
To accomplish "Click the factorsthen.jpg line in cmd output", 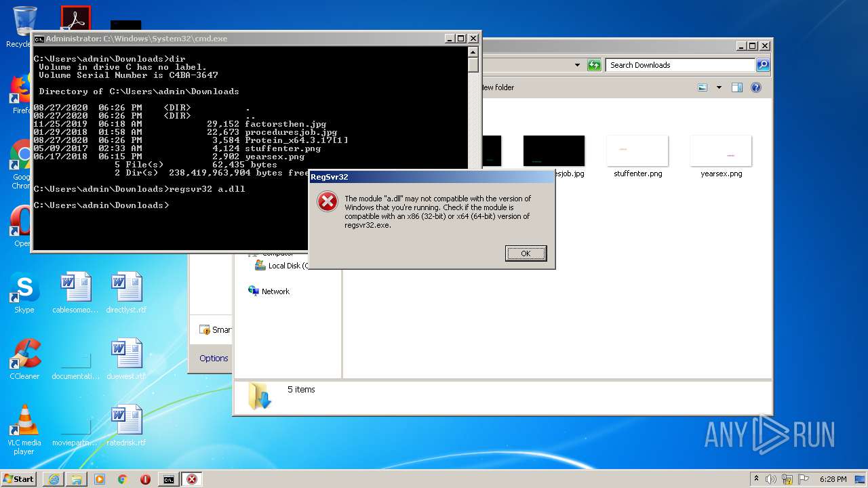I will pos(180,124).
